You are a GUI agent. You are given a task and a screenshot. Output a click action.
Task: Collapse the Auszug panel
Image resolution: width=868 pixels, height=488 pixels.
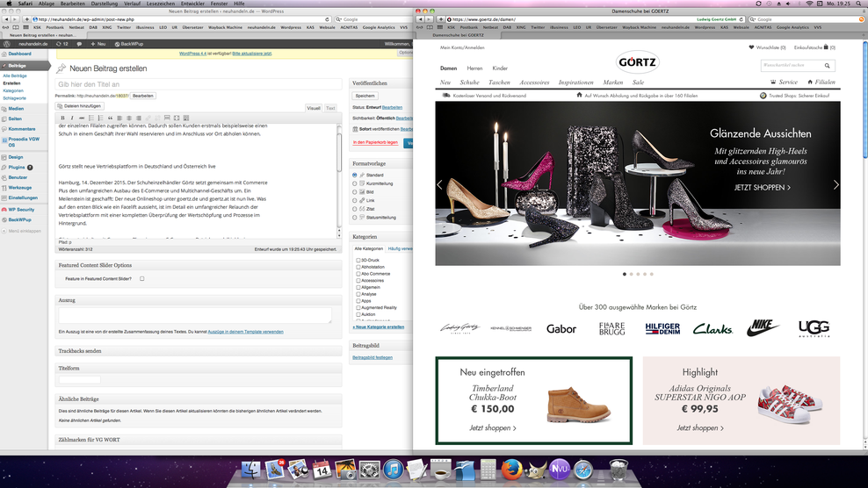[199, 300]
